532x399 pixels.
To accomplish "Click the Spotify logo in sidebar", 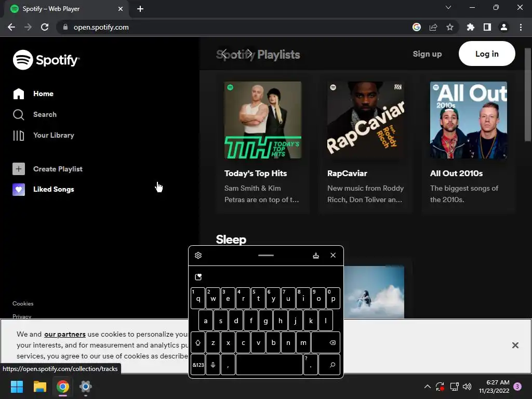I will (x=46, y=60).
